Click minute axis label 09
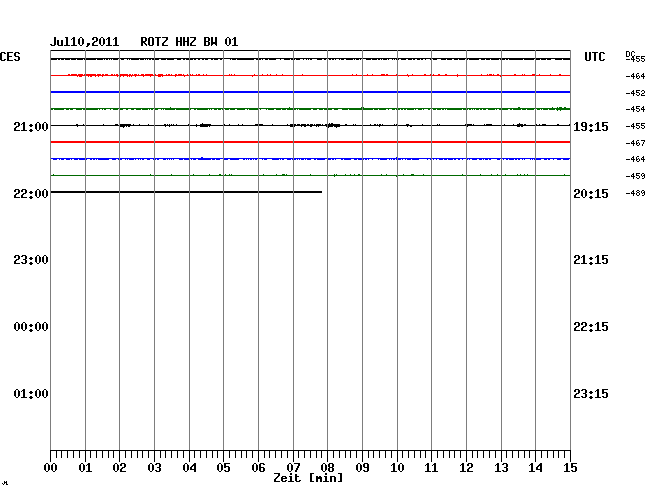 tap(362, 468)
